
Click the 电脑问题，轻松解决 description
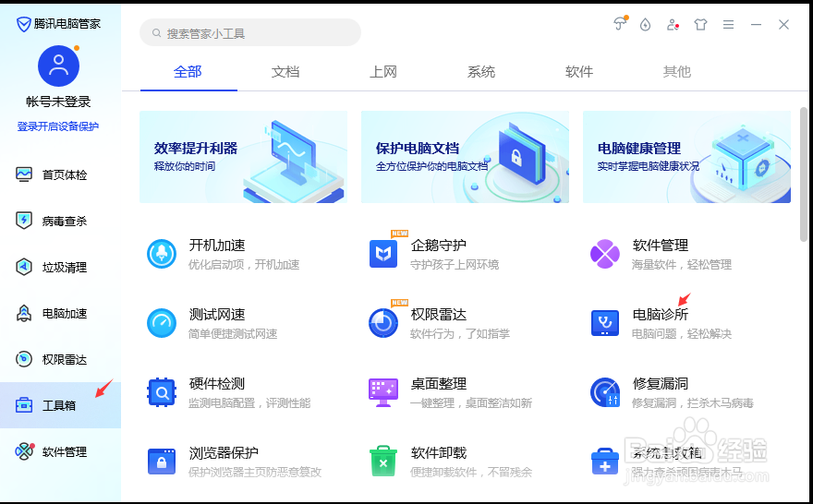pyautogui.click(x=681, y=334)
